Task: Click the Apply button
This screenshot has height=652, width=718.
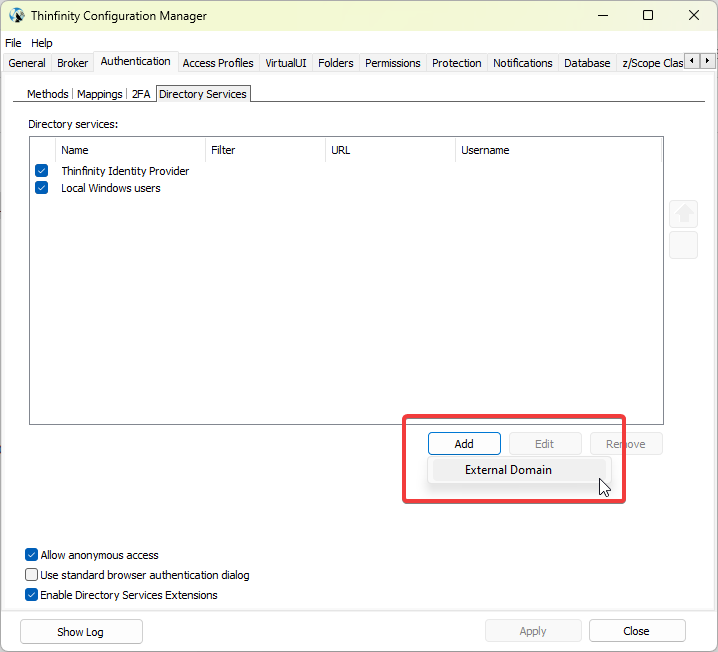Action: (x=533, y=631)
